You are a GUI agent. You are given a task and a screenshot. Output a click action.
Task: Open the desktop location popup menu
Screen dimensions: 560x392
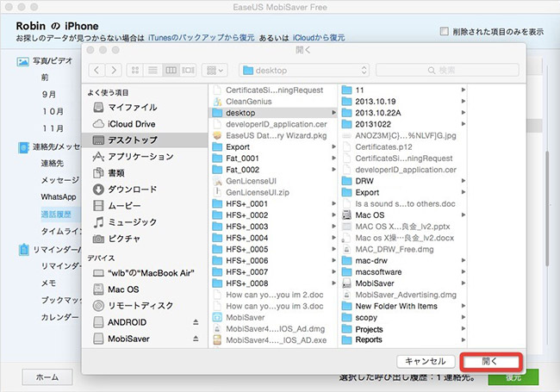[304, 71]
